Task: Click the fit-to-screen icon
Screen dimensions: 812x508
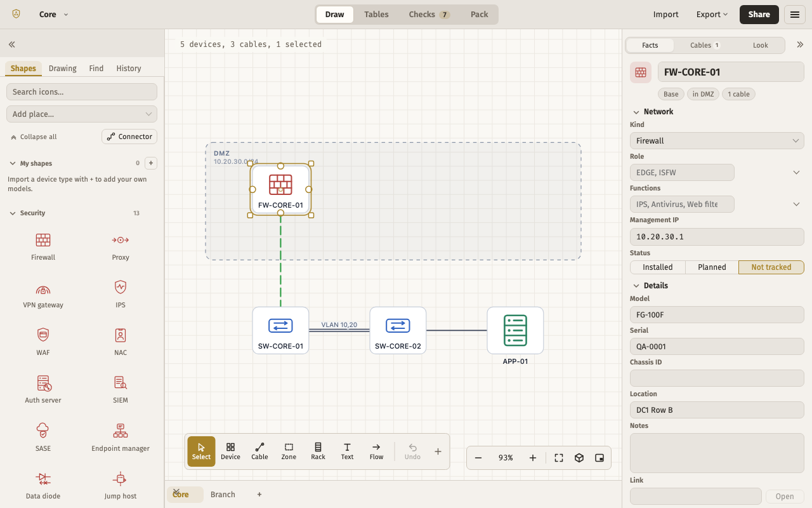Action: click(559, 458)
